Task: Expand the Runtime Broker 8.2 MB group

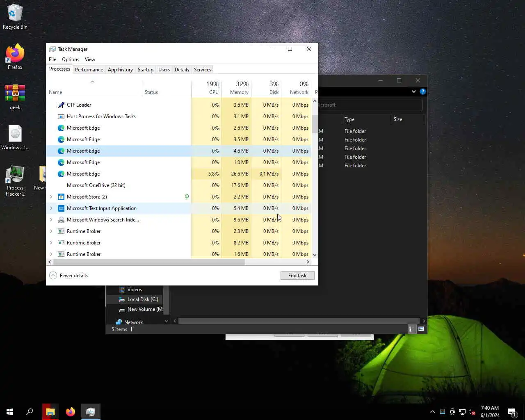Action: pyautogui.click(x=51, y=243)
